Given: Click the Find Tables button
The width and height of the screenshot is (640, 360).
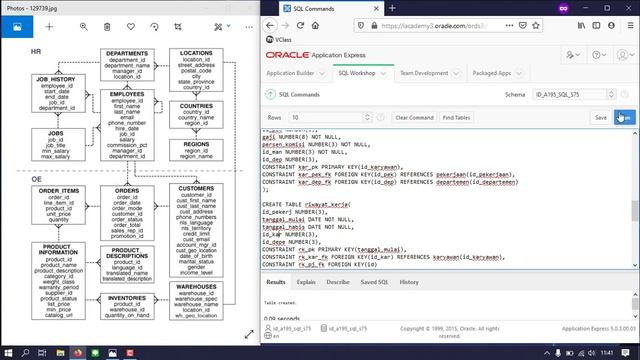Looking at the screenshot, I should (456, 118).
